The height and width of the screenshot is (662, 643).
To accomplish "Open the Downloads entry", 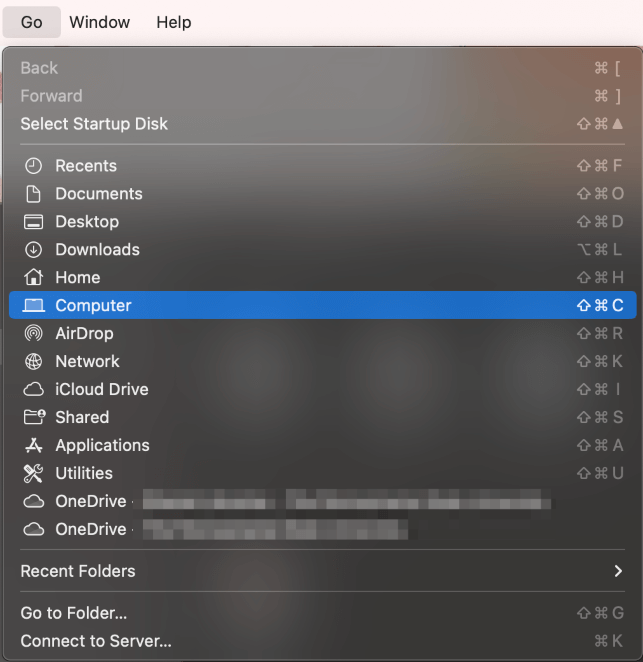I will click(x=323, y=250).
